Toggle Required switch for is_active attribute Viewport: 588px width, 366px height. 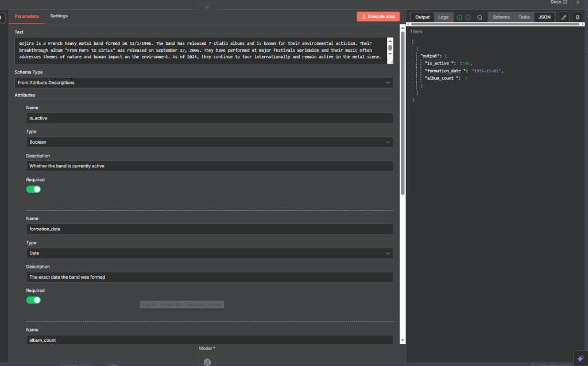pyautogui.click(x=34, y=189)
